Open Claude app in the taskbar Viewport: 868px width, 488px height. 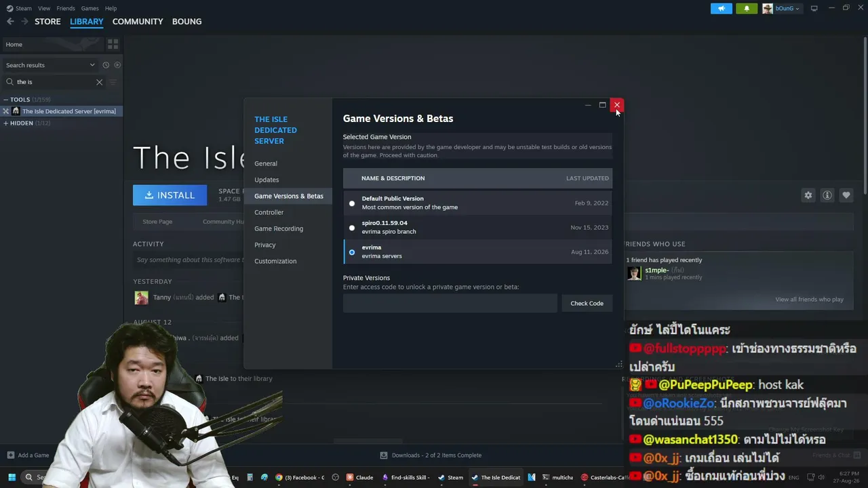tap(359, 477)
